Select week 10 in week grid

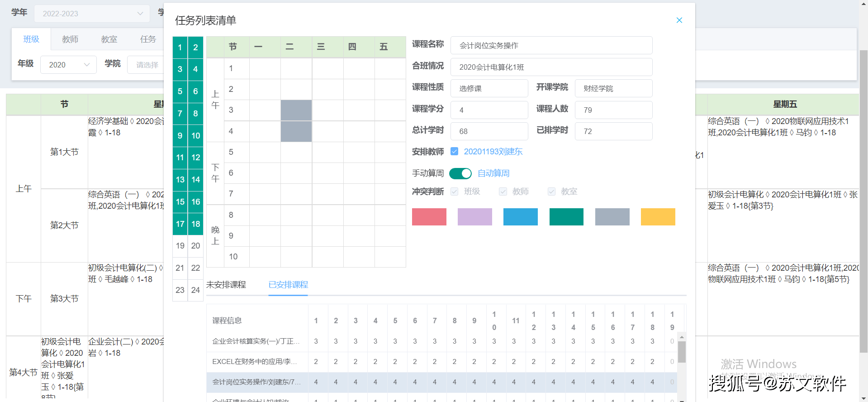[195, 135]
